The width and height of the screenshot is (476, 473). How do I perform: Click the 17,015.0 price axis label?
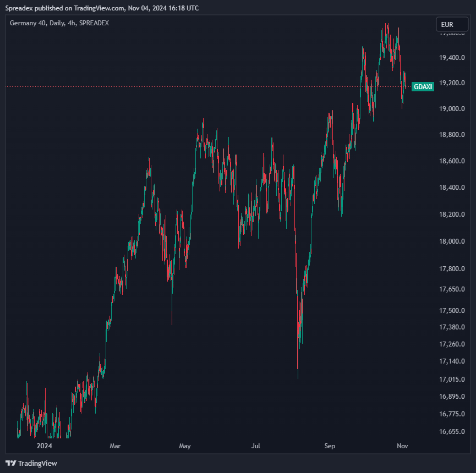(452, 380)
